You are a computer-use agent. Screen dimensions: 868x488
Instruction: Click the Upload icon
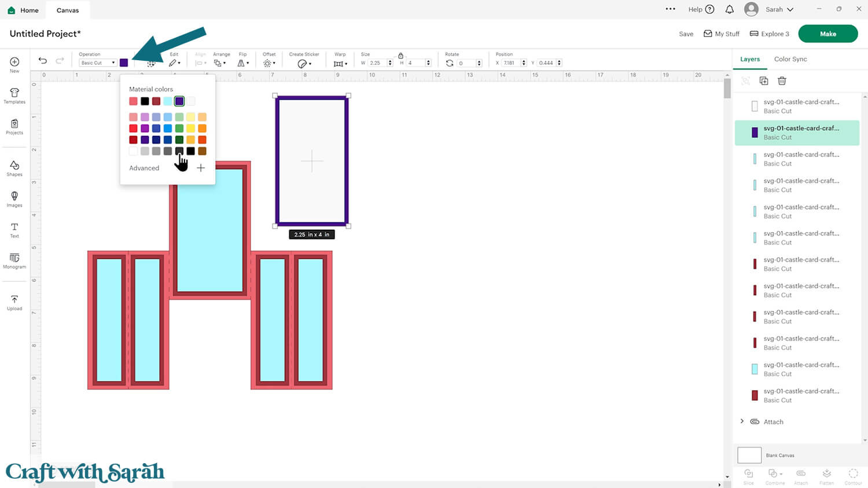[14, 302]
